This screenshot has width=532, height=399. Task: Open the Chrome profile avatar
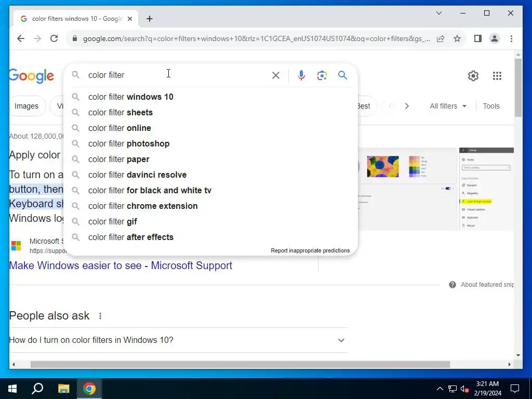click(x=495, y=38)
